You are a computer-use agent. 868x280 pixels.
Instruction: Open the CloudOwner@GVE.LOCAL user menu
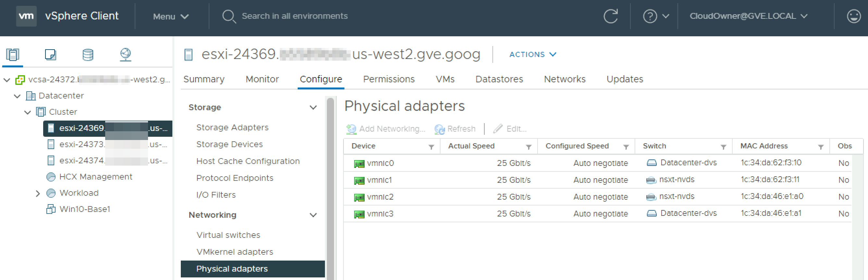point(748,16)
